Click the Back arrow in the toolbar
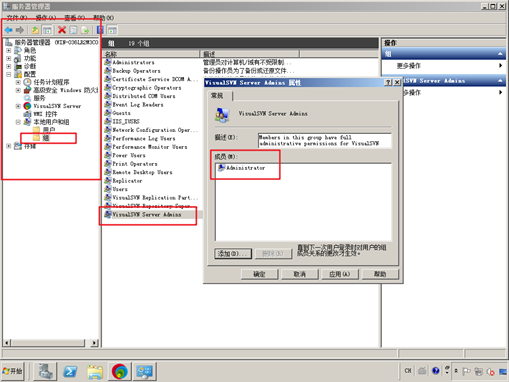Image resolution: width=509 pixels, height=382 pixels. point(9,30)
